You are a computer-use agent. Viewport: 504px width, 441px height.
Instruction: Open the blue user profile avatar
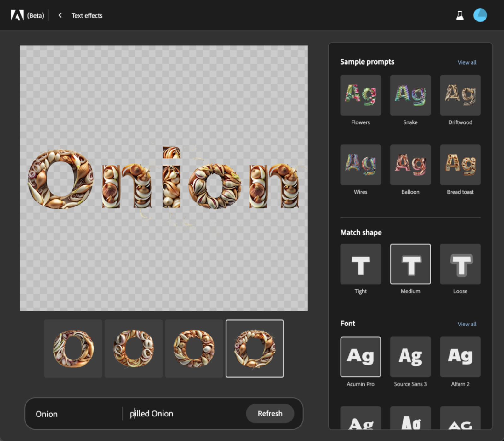tap(480, 15)
